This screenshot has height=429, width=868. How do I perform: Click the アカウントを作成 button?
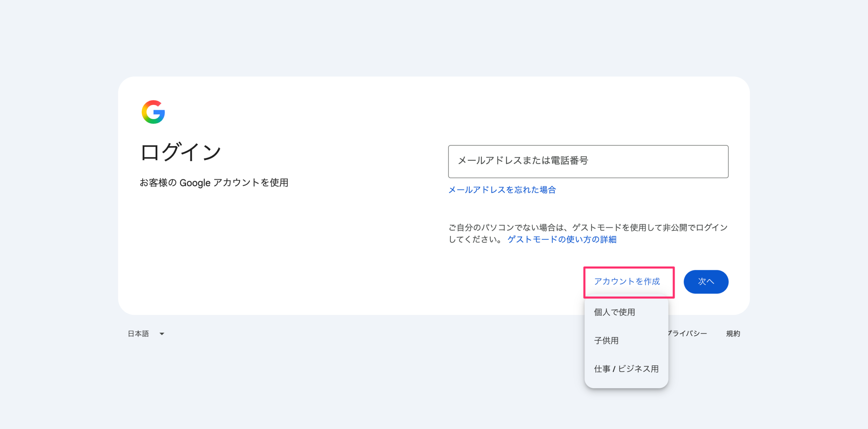pyautogui.click(x=627, y=281)
